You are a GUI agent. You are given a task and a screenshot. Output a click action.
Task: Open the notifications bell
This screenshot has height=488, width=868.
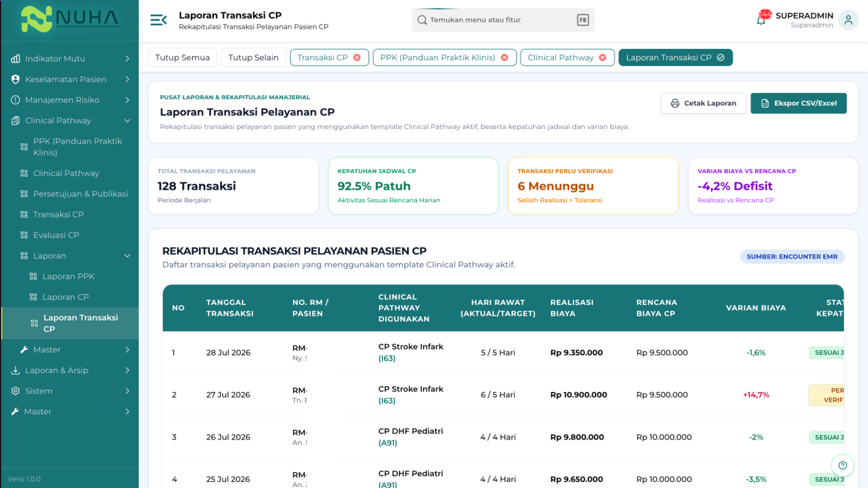click(761, 21)
